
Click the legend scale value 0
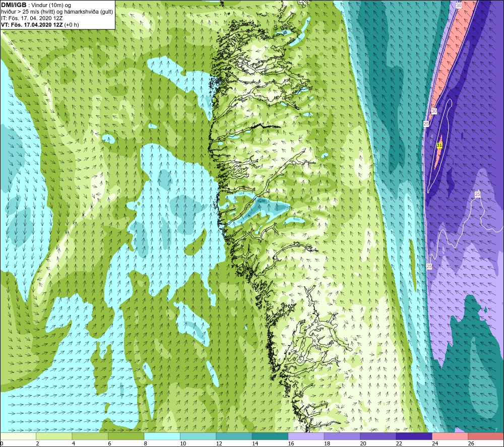pos(2,443)
